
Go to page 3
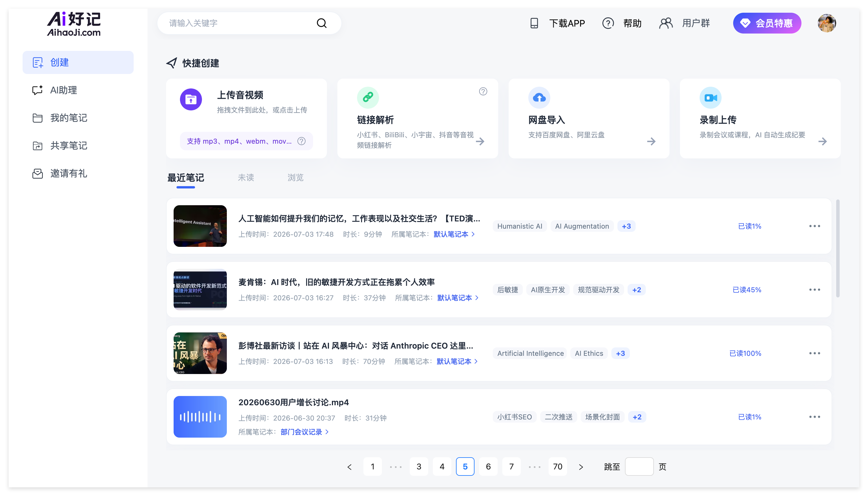click(x=419, y=466)
